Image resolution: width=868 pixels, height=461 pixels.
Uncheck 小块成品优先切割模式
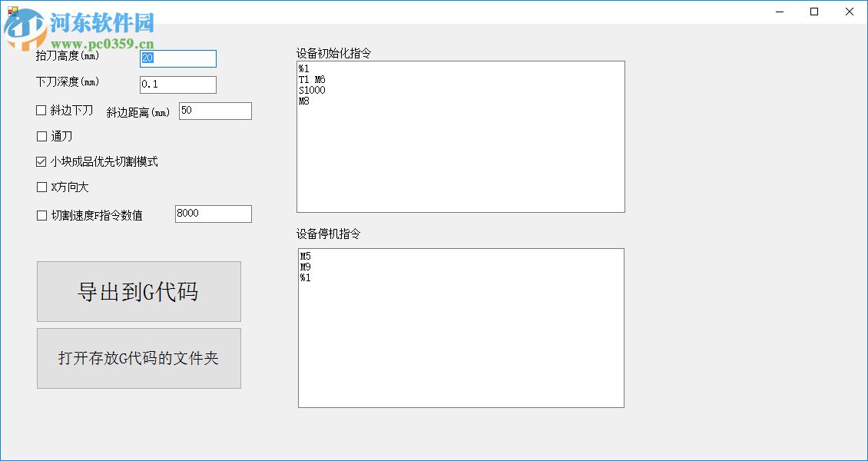tap(41, 161)
